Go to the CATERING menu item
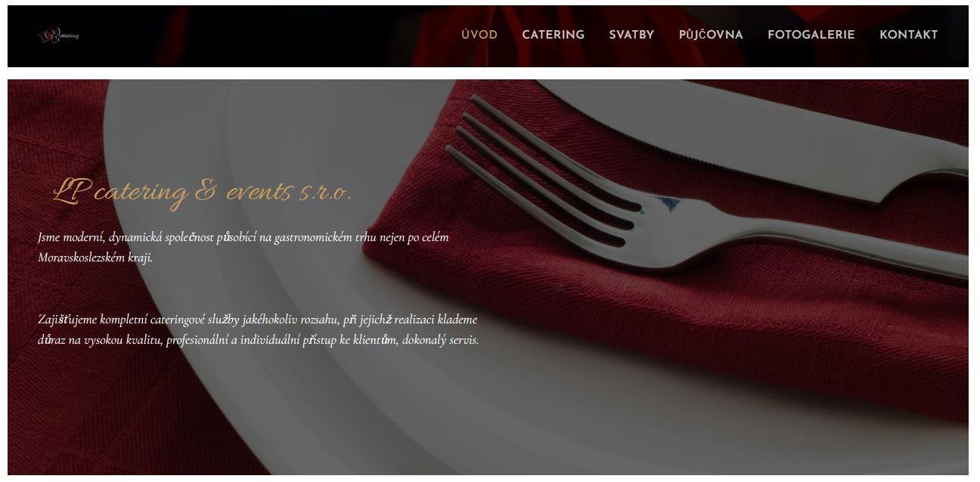The image size is (980, 482). coord(553,35)
